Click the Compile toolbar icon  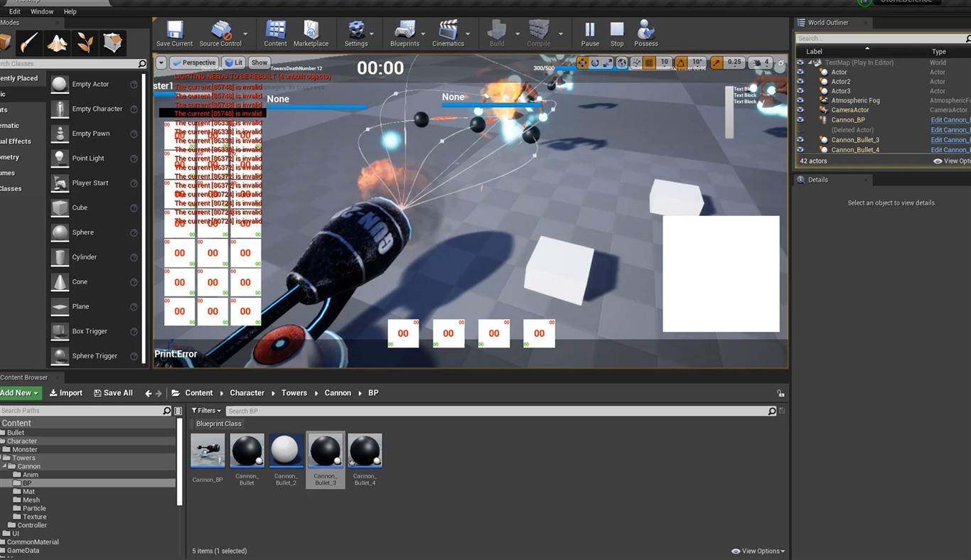[x=539, y=33]
